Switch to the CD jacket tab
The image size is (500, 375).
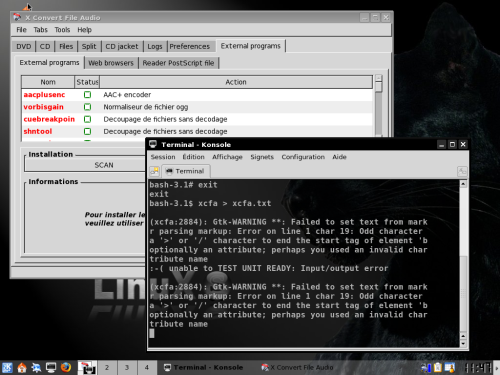click(x=122, y=46)
